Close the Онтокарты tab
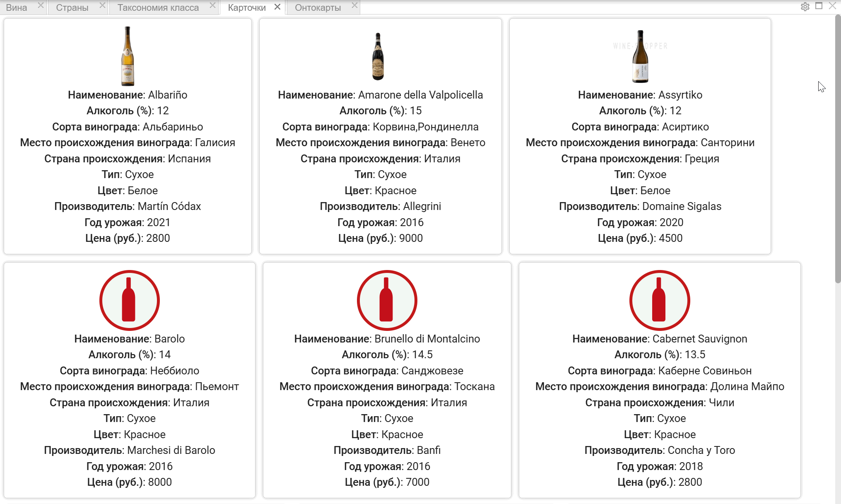The width and height of the screenshot is (841, 504). click(x=354, y=5)
